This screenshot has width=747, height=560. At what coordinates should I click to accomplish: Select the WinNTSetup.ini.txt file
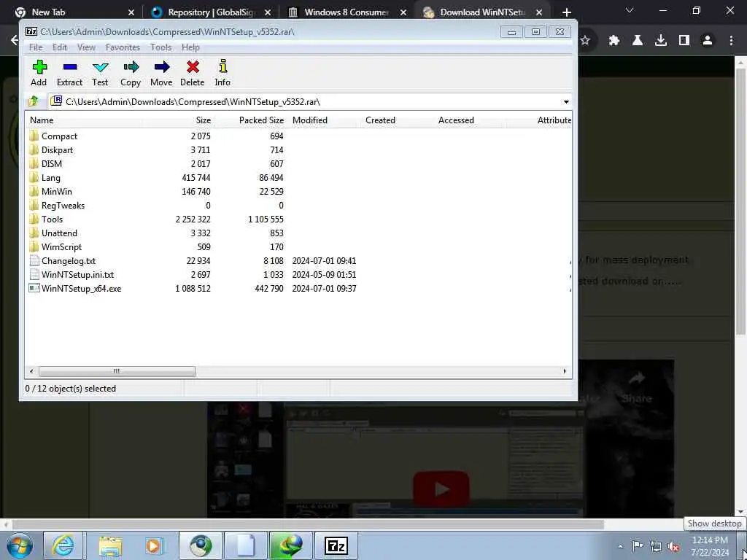77,275
